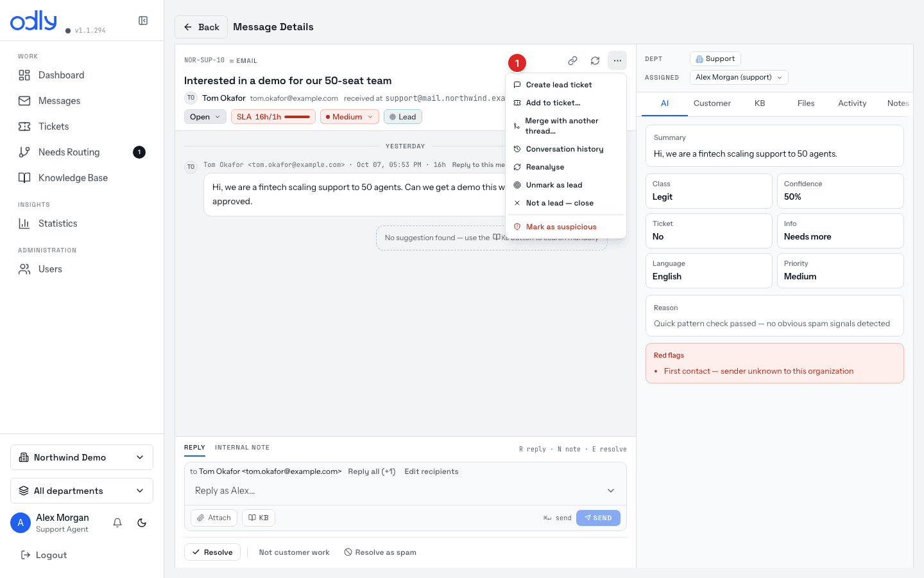Screen dimensions: 924x578
Task: Attach a file to reply
Action: [x=214, y=518]
